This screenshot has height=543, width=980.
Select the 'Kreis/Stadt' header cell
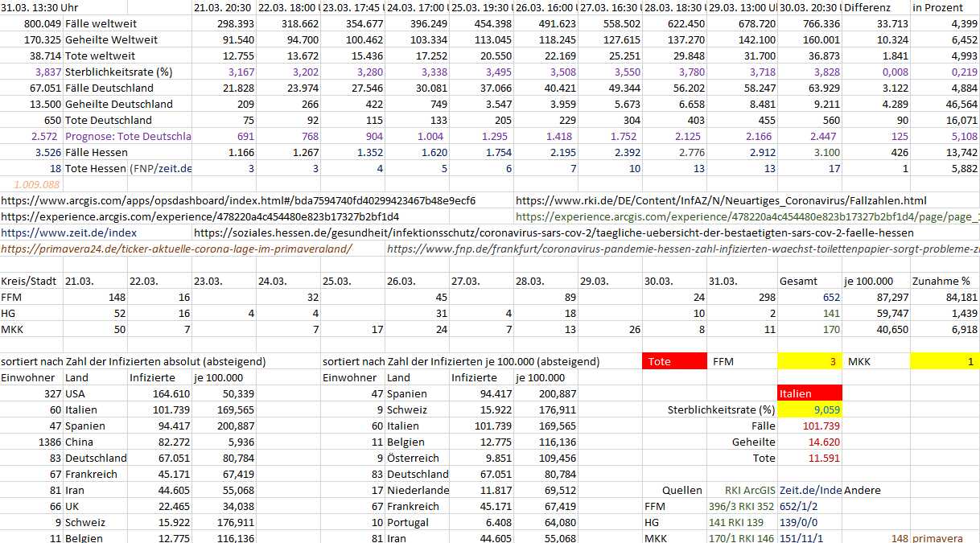[x=29, y=281]
